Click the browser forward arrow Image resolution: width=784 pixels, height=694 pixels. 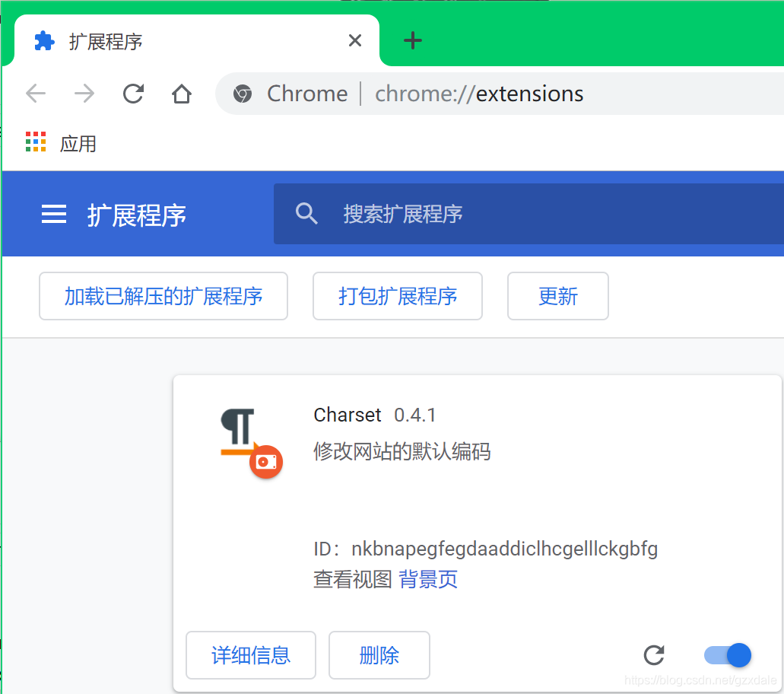click(x=84, y=94)
